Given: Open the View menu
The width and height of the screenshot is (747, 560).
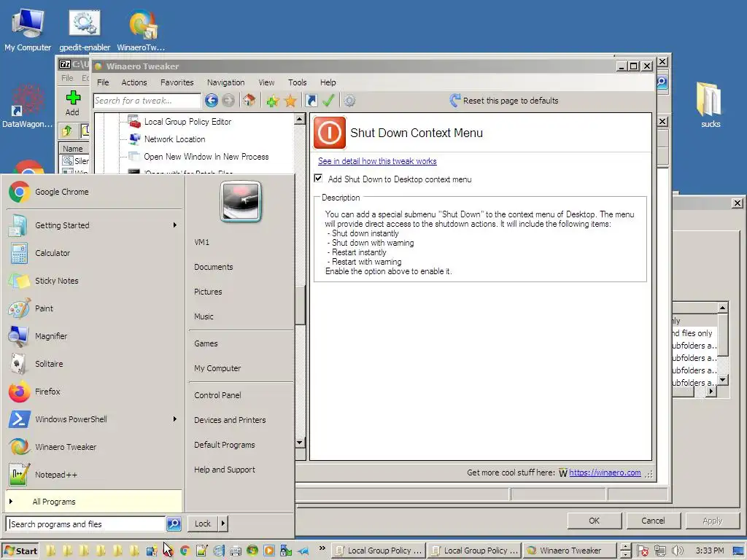Looking at the screenshot, I should pyautogui.click(x=266, y=82).
